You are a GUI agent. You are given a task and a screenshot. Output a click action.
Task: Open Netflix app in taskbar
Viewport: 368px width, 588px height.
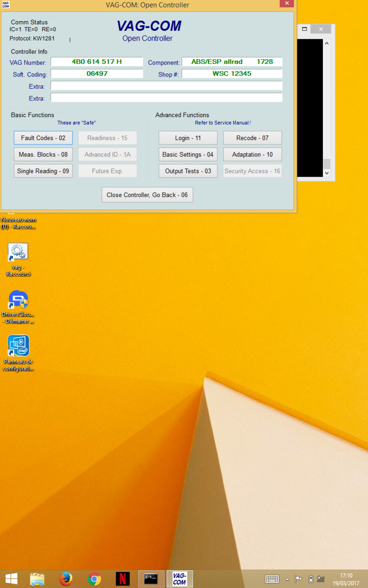coord(123,579)
